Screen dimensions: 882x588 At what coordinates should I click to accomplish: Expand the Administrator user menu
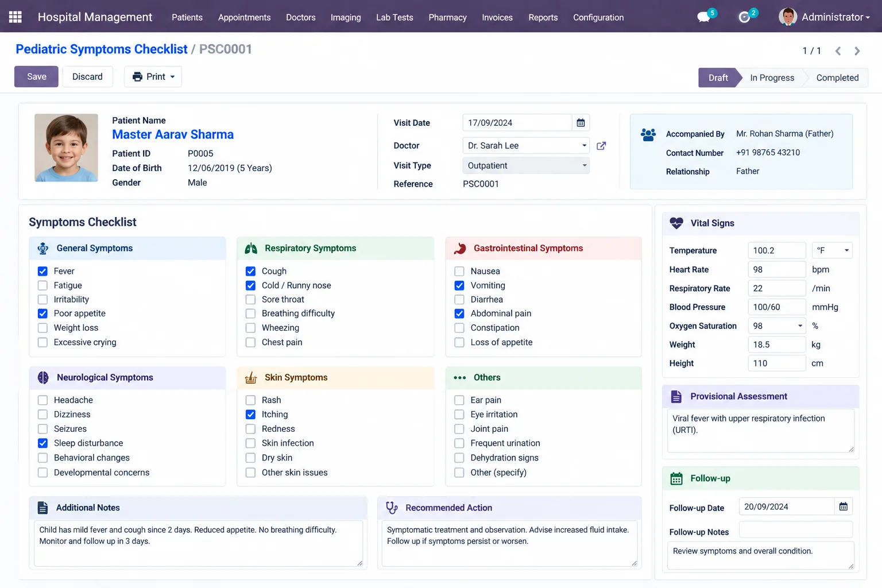click(x=835, y=17)
